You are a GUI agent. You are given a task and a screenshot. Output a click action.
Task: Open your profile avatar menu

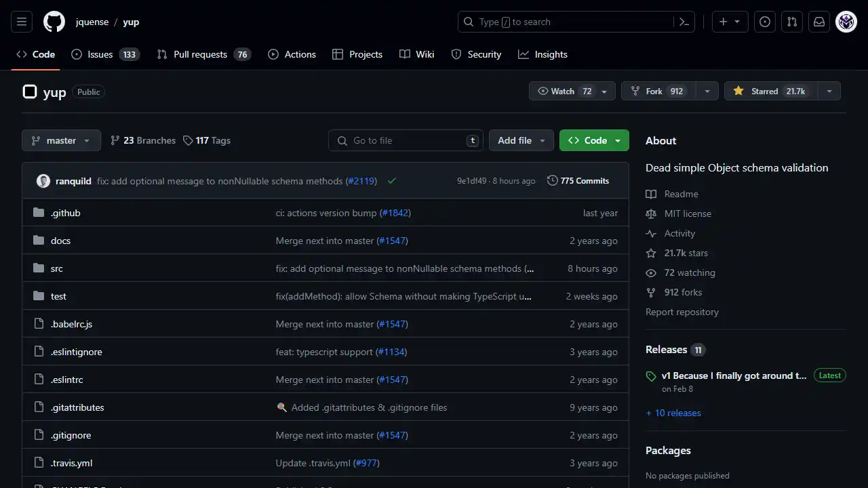pyautogui.click(x=846, y=21)
